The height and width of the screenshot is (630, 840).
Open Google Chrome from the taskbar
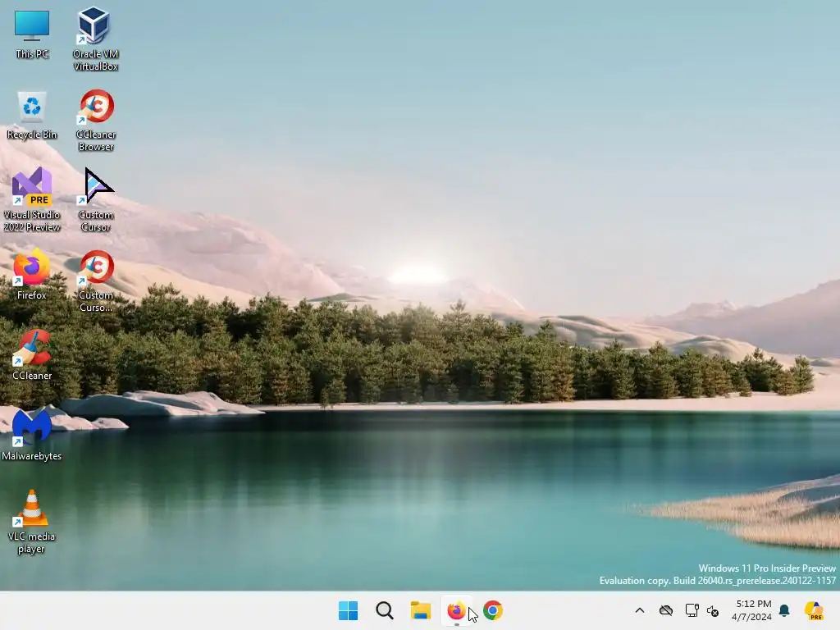click(493, 610)
